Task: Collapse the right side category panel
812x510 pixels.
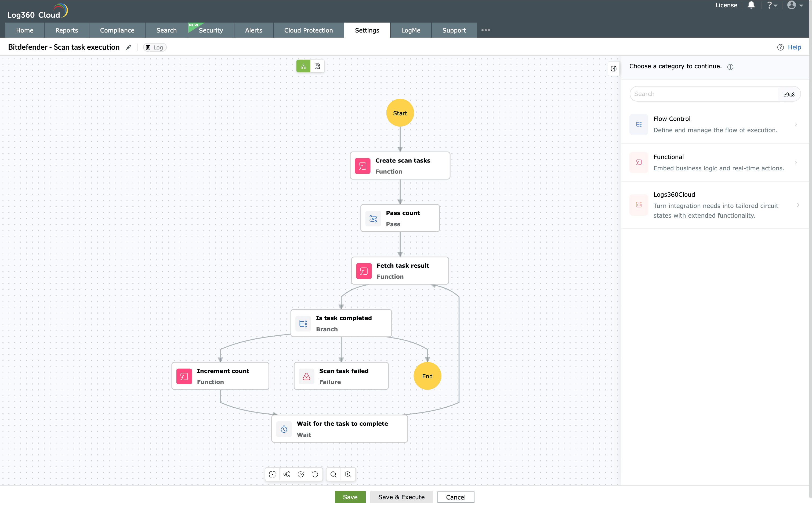Action: (x=614, y=69)
